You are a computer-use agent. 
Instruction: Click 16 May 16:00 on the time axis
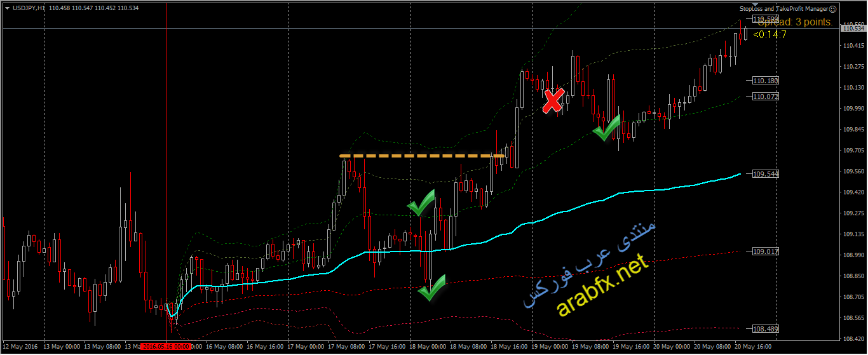(265, 347)
